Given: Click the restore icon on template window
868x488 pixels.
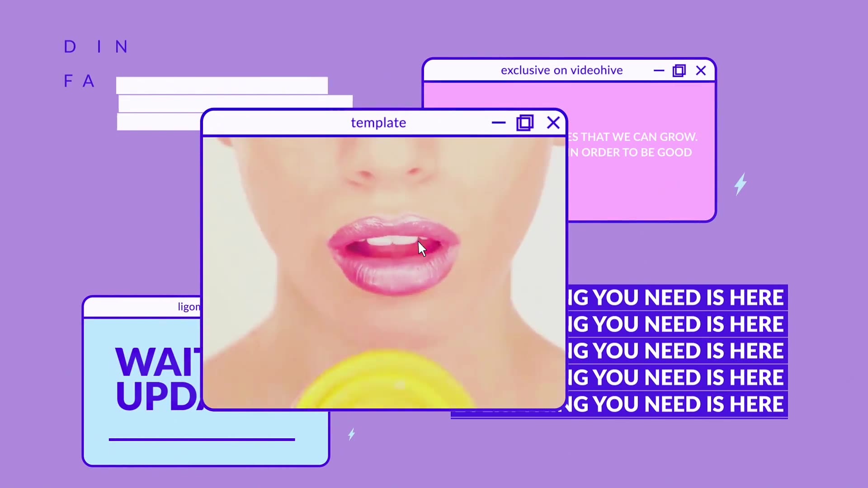Looking at the screenshot, I should coord(524,123).
